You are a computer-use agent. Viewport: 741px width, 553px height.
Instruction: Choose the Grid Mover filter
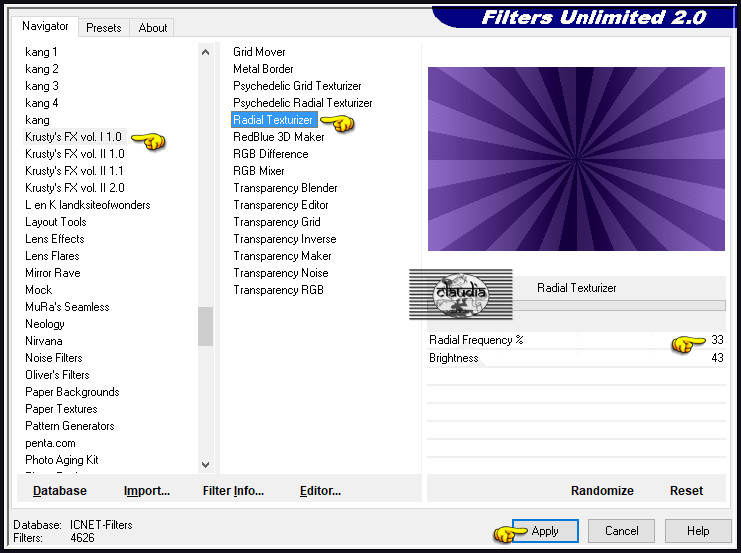[259, 52]
